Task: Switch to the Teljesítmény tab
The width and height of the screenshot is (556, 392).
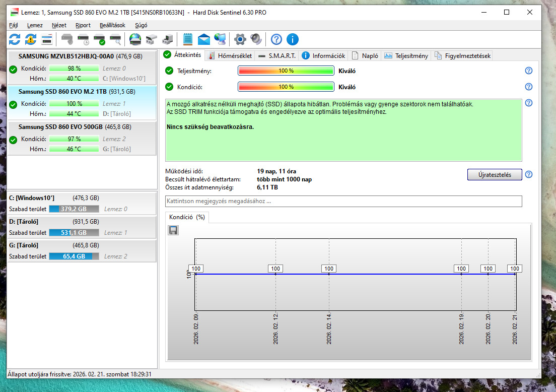Action: pyautogui.click(x=406, y=56)
